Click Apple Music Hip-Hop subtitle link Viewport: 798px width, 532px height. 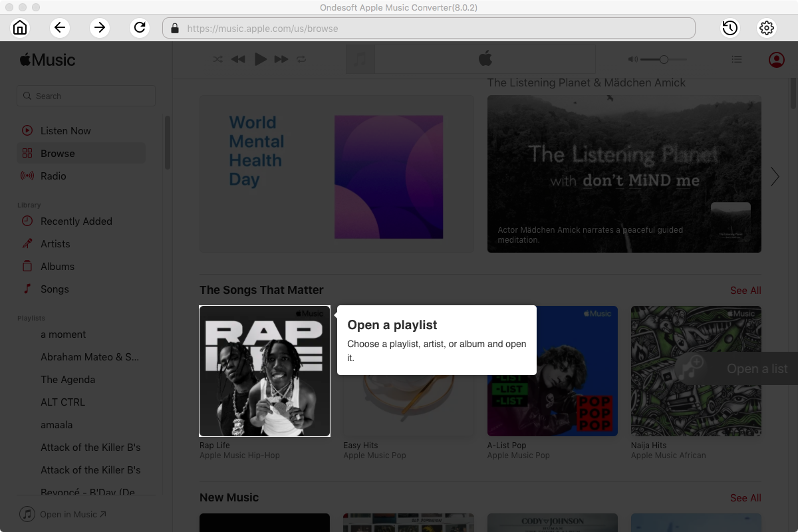click(x=239, y=456)
